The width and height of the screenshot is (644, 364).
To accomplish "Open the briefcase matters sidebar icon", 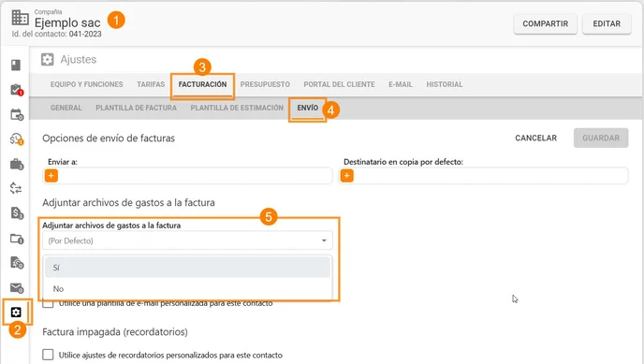I will pyautogui.click(x=17, y=164).
